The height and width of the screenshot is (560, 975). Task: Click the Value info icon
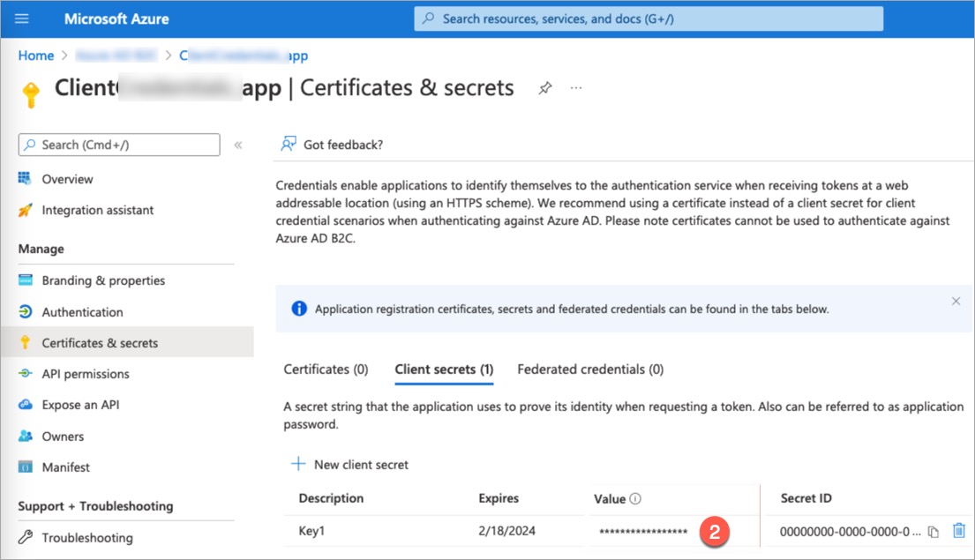[x=636, y=499]
